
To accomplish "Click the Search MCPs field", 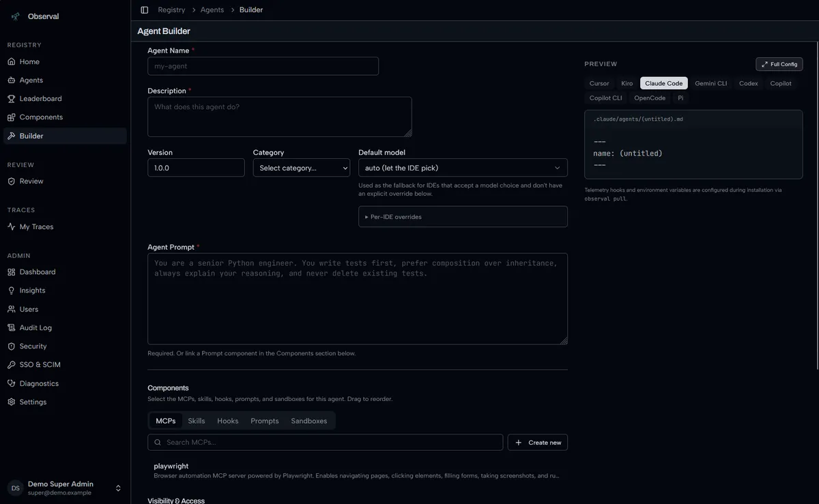I will click(x=325, y=443).
